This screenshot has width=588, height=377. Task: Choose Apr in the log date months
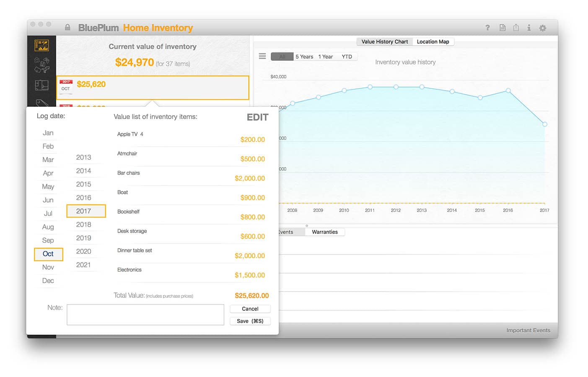[x=48, y=173]
